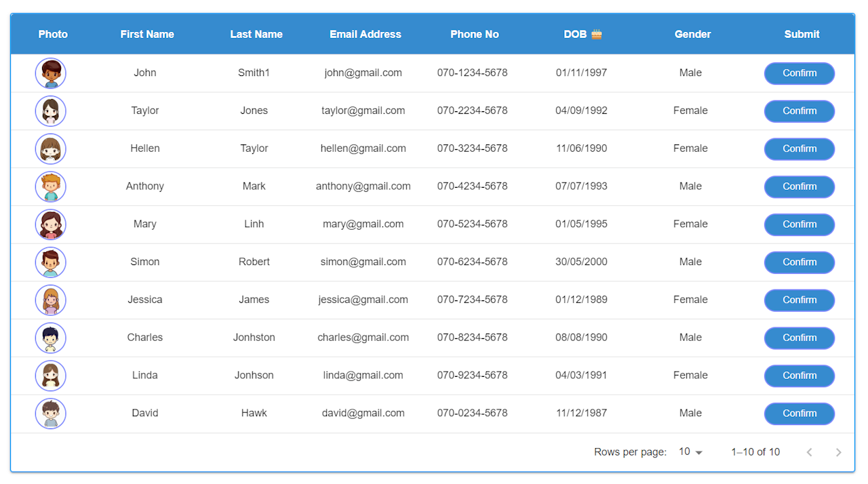Confirm the row for Mary Linh
The image size is (868, 484).
click(800, 224)
